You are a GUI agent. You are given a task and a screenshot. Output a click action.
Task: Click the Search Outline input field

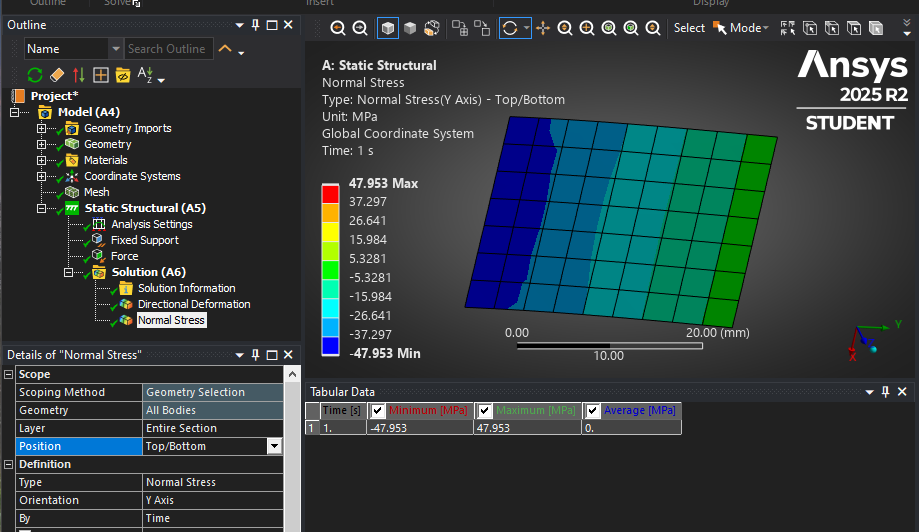[167, 49]
